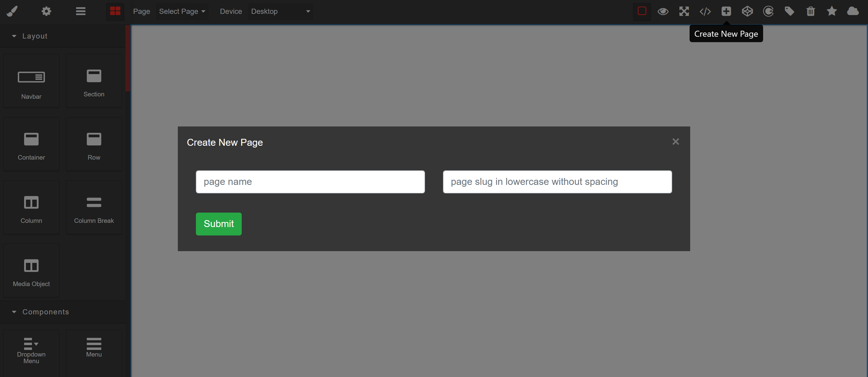
Task: Click the tag icon in toolbar
Action: (x=789, y=11)
